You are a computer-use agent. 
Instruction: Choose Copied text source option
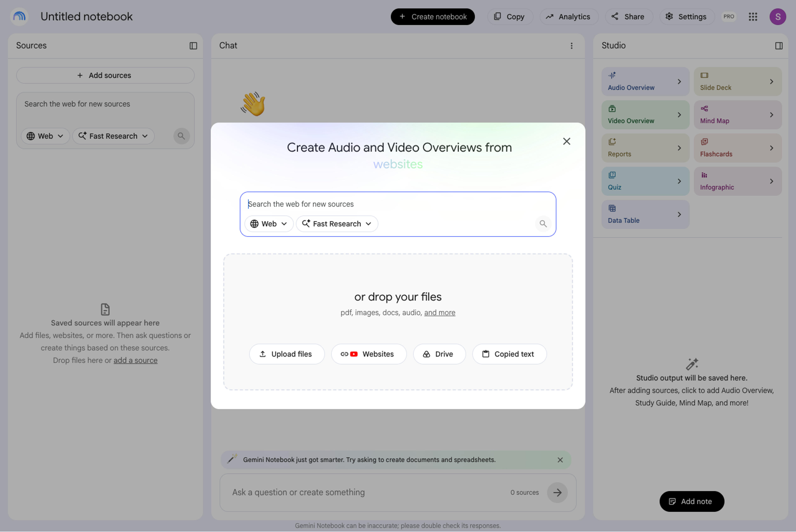[x=509, y=354]
